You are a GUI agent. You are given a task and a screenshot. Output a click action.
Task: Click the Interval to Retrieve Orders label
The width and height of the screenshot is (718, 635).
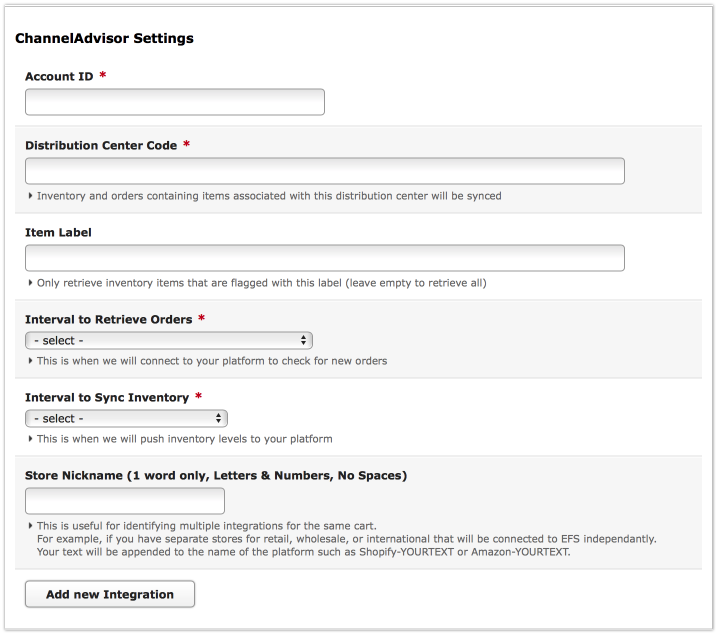pos(109,320)
